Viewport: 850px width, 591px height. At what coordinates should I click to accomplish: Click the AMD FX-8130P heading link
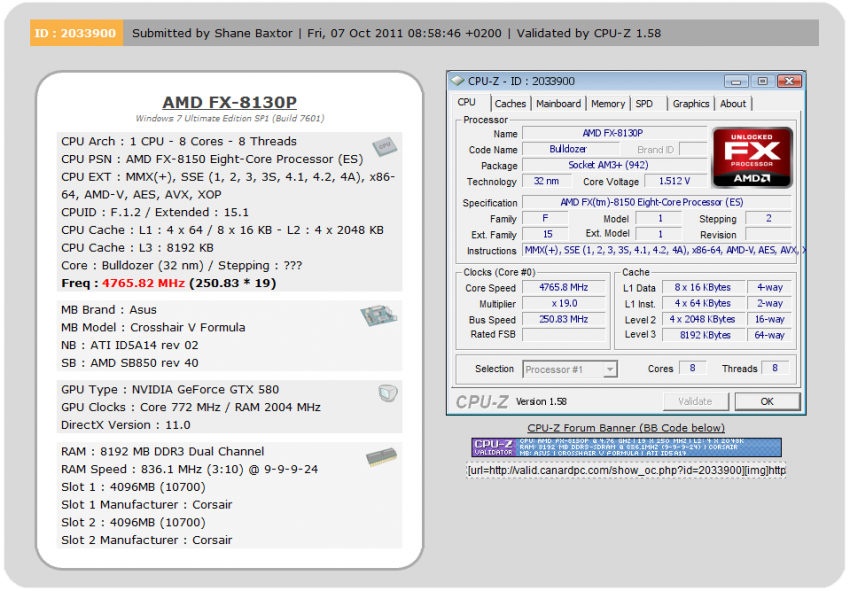228,103
